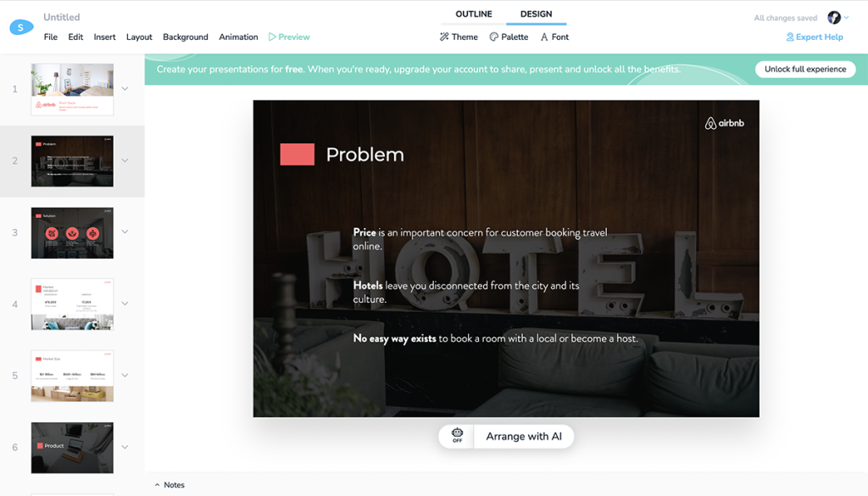Select the slide 4 thumbnail
Screen dimensions: 868x496
click(x=72, y=304)
